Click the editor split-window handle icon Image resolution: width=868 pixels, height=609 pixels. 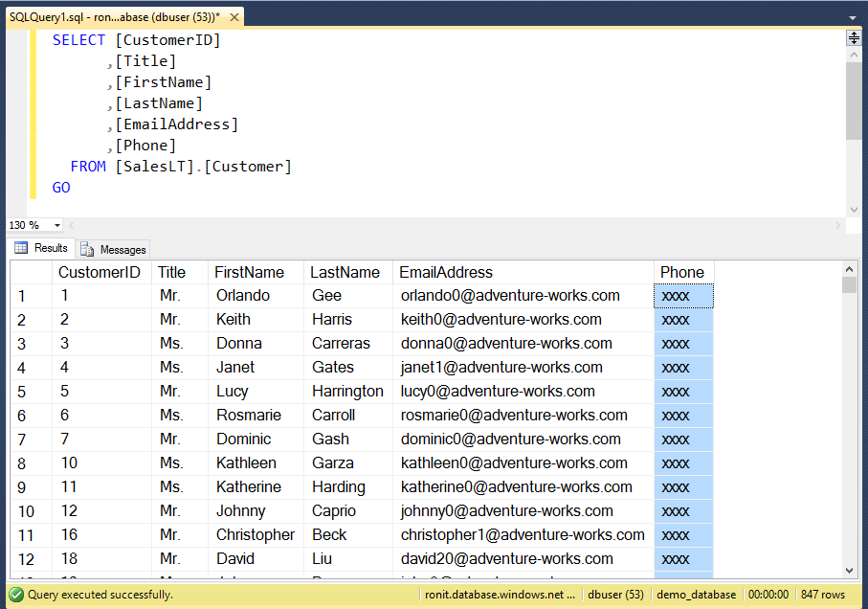tap(854, 38)
